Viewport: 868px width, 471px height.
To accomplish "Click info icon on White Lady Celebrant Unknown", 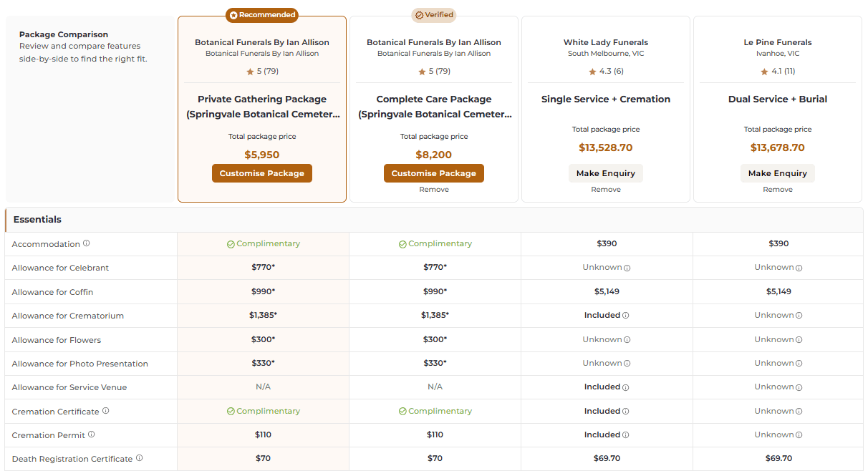I will pyautogui.click(x=627, y=268).
